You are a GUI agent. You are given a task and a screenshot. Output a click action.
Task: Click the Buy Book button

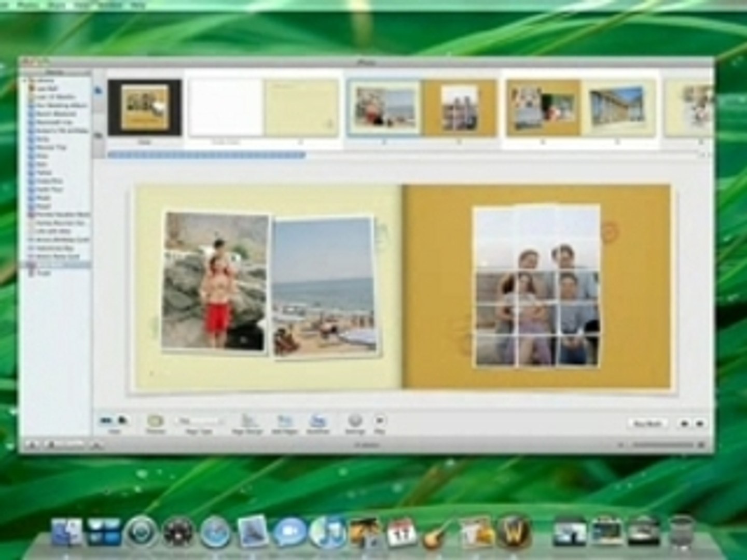click(647, 424)
